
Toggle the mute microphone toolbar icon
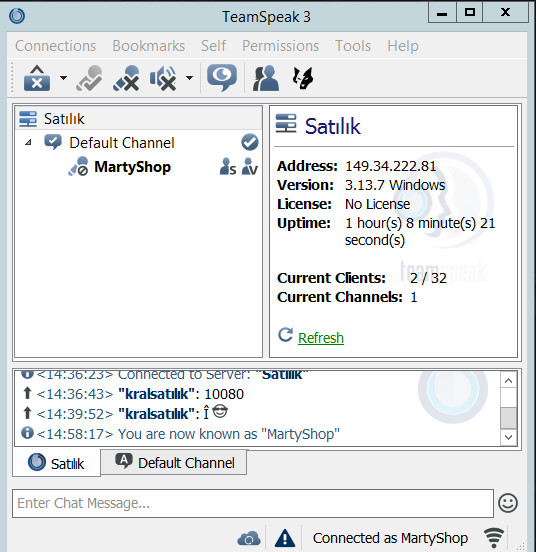click(x=126, y=78)
